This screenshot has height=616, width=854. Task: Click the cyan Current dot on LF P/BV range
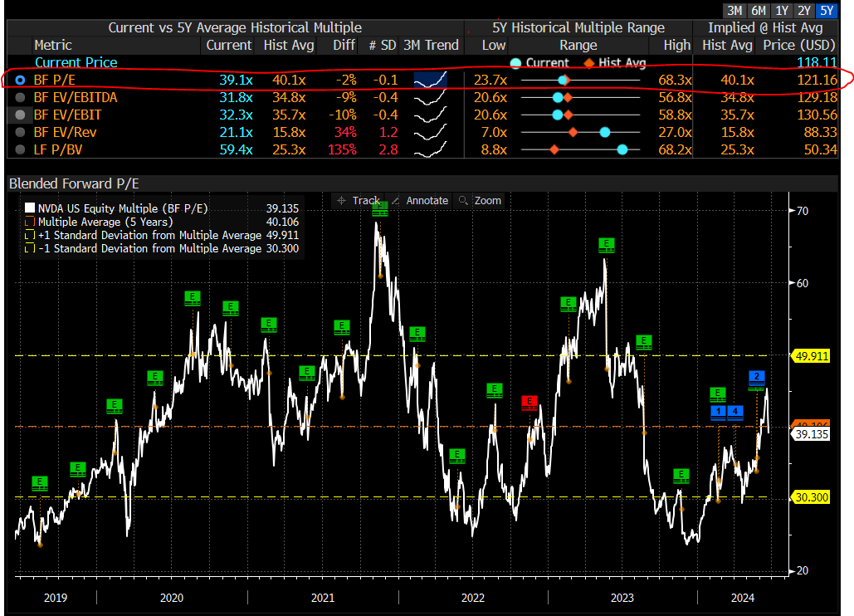click(x=622, y=149)
